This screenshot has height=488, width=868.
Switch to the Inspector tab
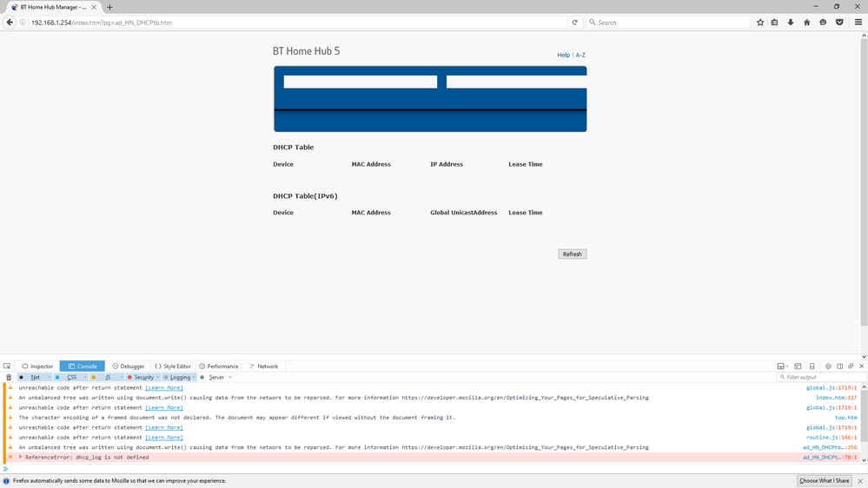pos(37,366)
